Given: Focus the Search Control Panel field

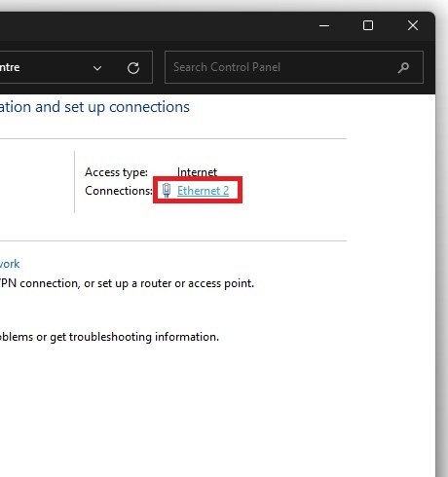Looking at the screenshot, I should [x=294, y=67].
